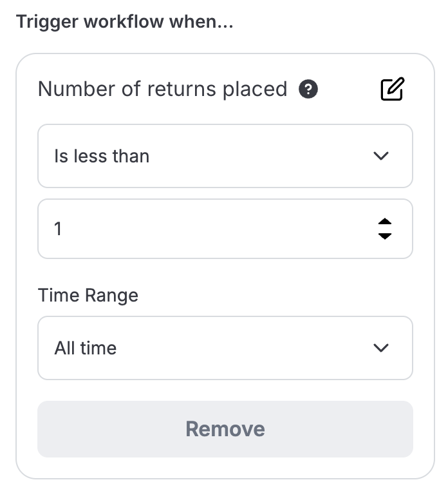Click the spinner arrows in the number field

(384, 229)
